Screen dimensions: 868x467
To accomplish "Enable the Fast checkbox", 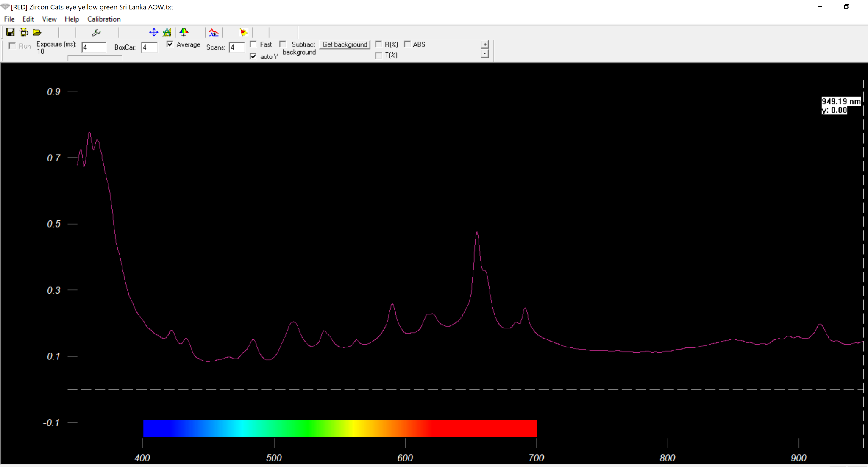I will [253, 44].
